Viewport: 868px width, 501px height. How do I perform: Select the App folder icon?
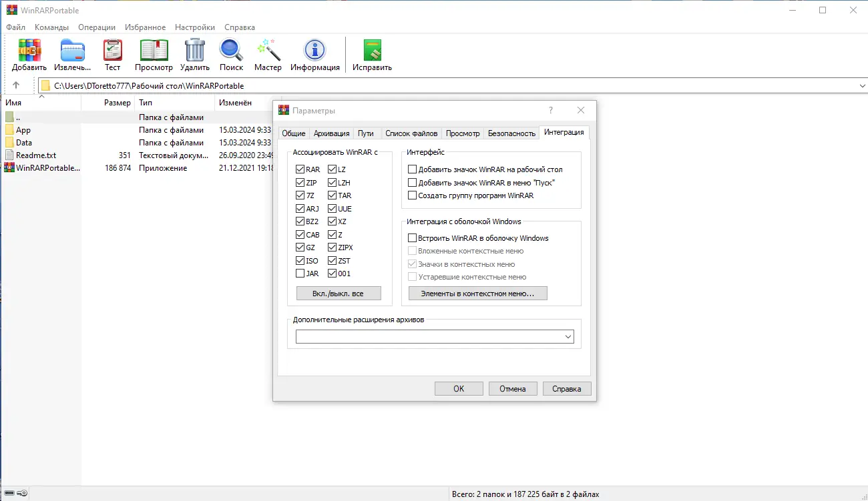tap(9, 130)
